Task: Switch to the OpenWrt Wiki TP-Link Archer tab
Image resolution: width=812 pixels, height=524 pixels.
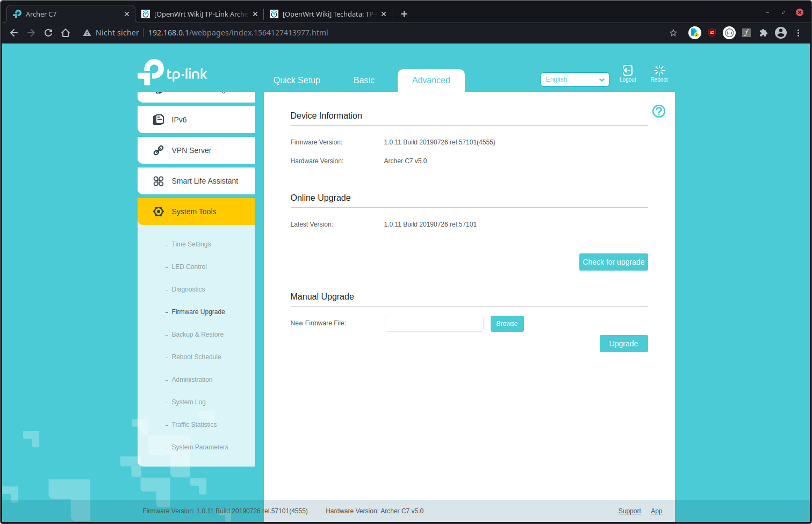Action: (199, 14)
